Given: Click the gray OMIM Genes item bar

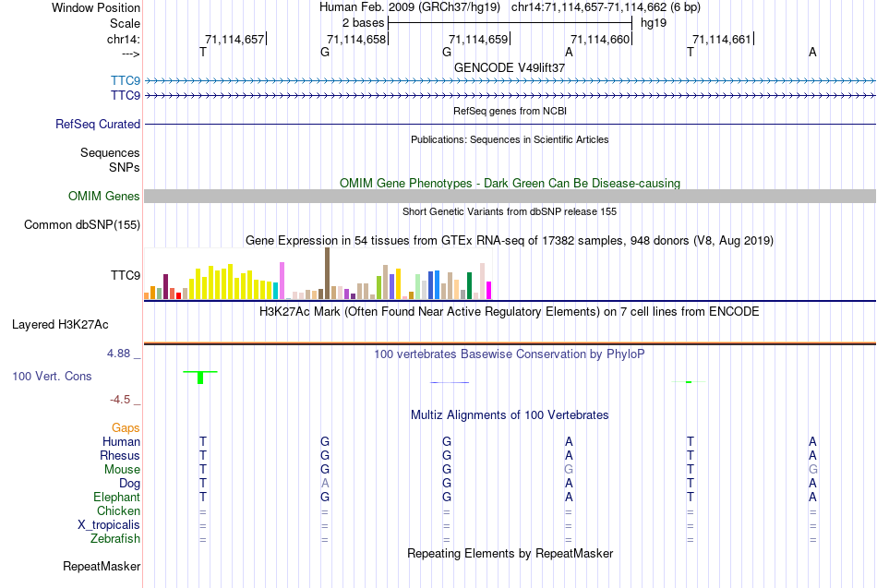Looking at the screenshot, I should [x=511, y=196].
